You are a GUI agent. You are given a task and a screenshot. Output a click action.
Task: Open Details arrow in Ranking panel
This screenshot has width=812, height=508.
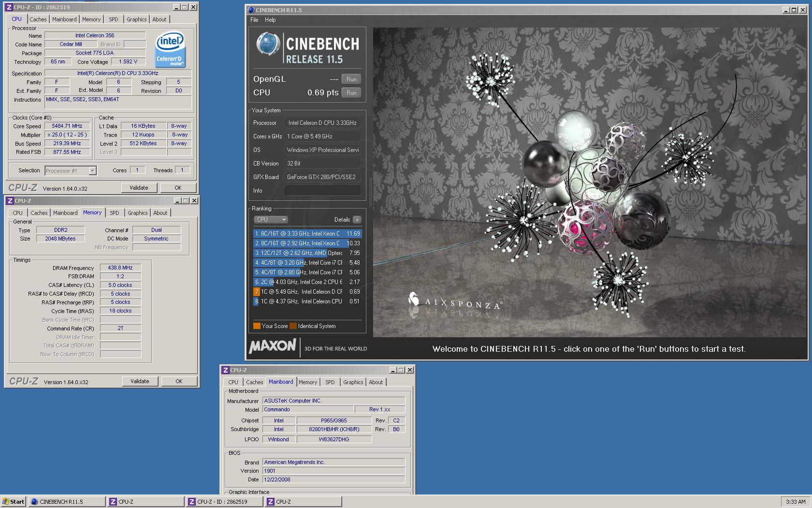pyautogui.click(x=357, y=220)
